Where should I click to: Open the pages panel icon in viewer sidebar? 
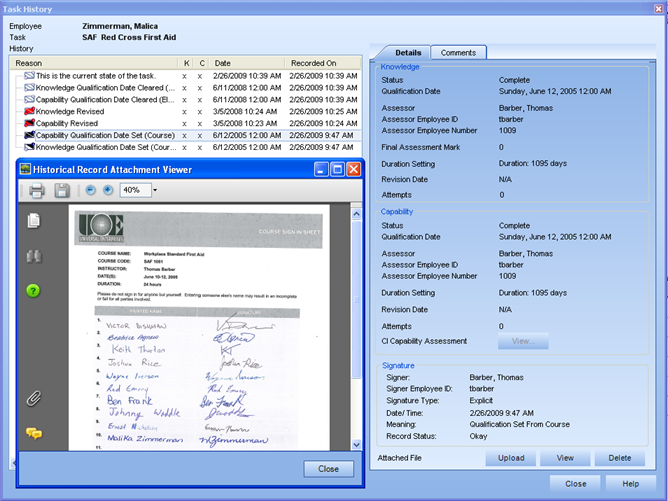click(34, 221)
